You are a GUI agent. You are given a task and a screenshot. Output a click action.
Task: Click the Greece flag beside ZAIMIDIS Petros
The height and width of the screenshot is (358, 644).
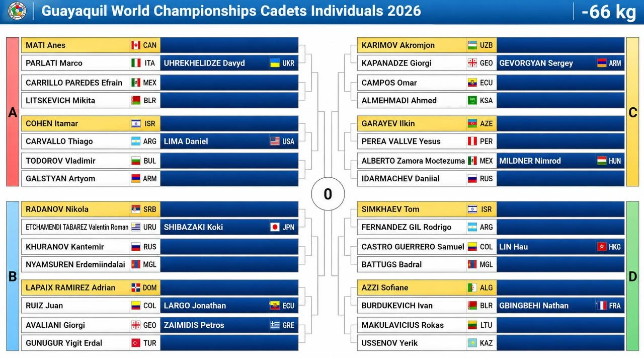tap(275, 325)
